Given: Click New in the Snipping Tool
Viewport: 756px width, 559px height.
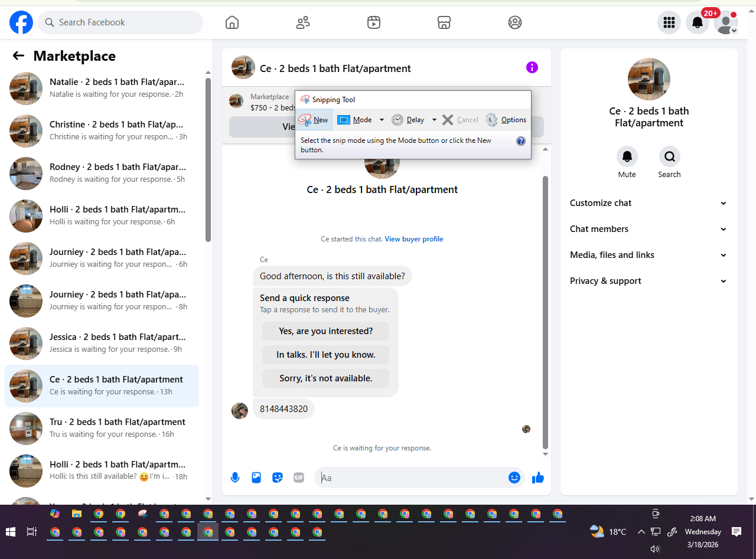Looking at the screenshot, I should pos(314,120).
